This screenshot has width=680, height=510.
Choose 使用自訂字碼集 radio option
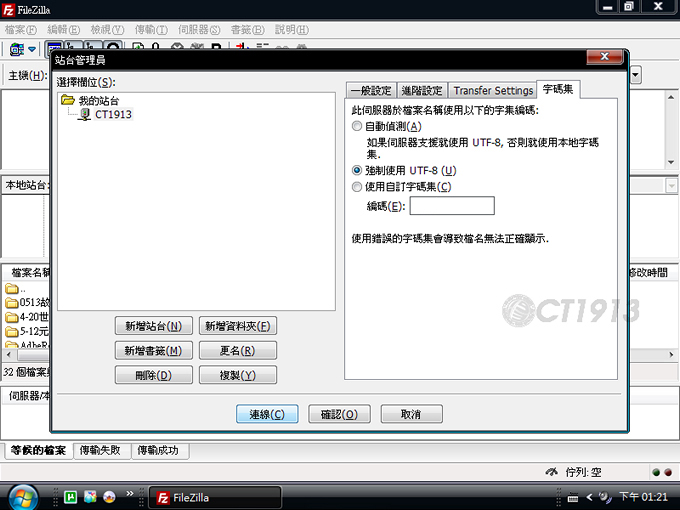(357, 186)
